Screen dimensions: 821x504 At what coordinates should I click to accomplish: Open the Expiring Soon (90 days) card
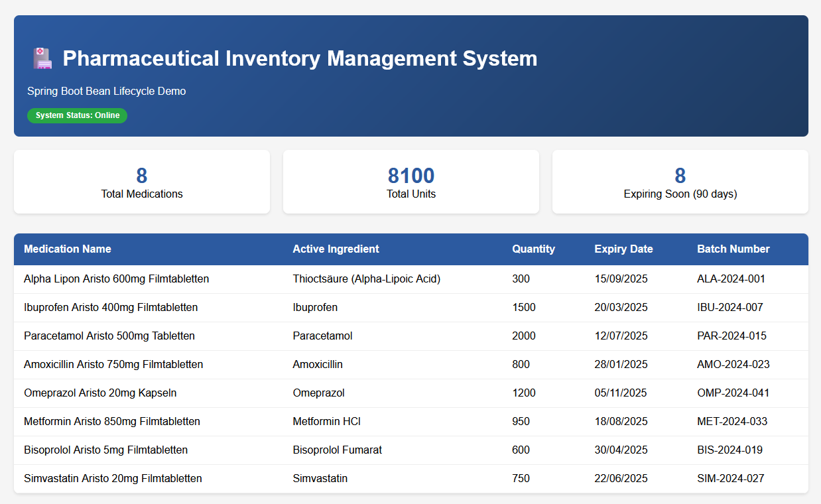pos(680,182)
